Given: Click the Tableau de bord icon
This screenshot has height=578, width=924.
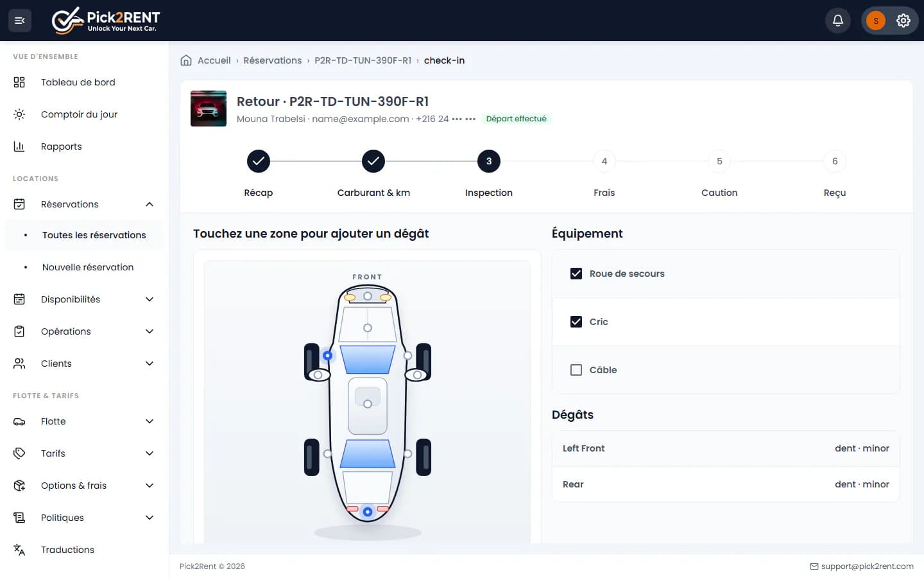Looking at the screenshot, I should [x=19, y=82].
